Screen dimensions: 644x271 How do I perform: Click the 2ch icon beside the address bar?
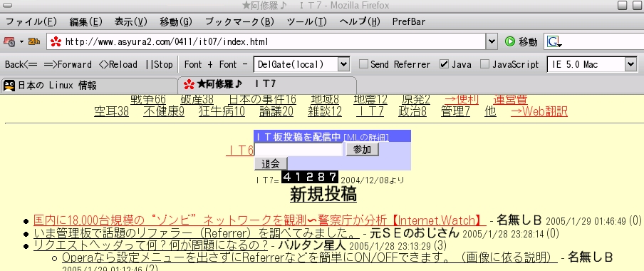[x=33, y=41]
